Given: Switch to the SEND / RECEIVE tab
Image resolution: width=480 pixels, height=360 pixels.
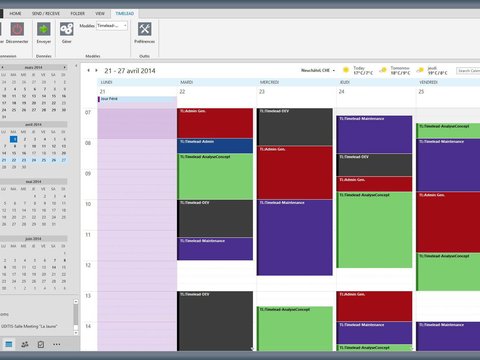Looking at the screenshot, I should [x=46, y=13].
